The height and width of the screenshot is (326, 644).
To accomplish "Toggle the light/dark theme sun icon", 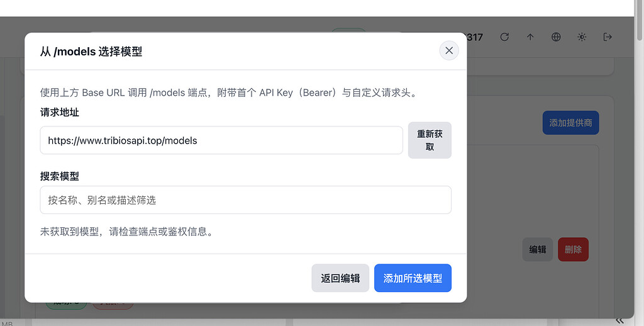I will (x=582, y=37).
